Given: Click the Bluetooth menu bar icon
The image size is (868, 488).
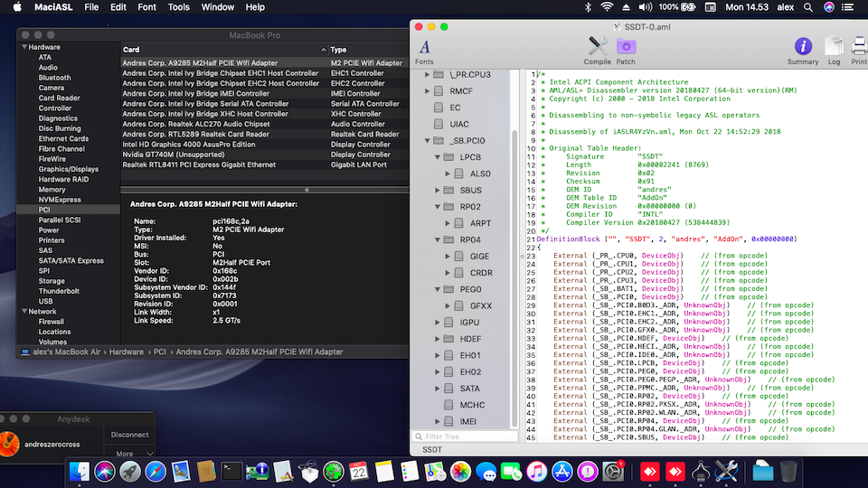Looking at the screenshot, I should pos(586,7).
